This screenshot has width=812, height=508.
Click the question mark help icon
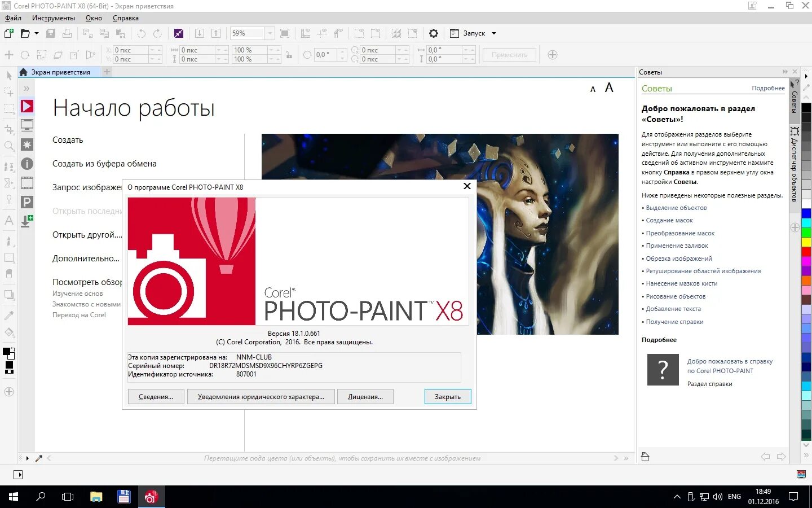coord(663,370)
